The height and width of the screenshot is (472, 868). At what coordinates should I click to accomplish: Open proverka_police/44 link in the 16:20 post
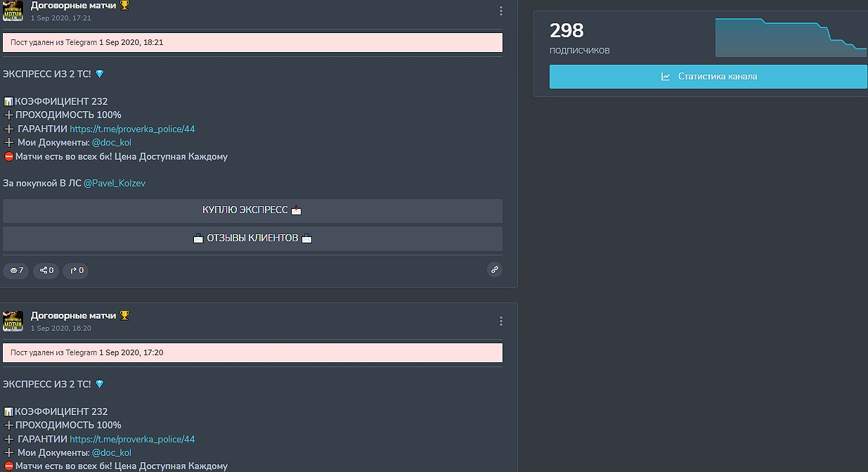point(132,439)
